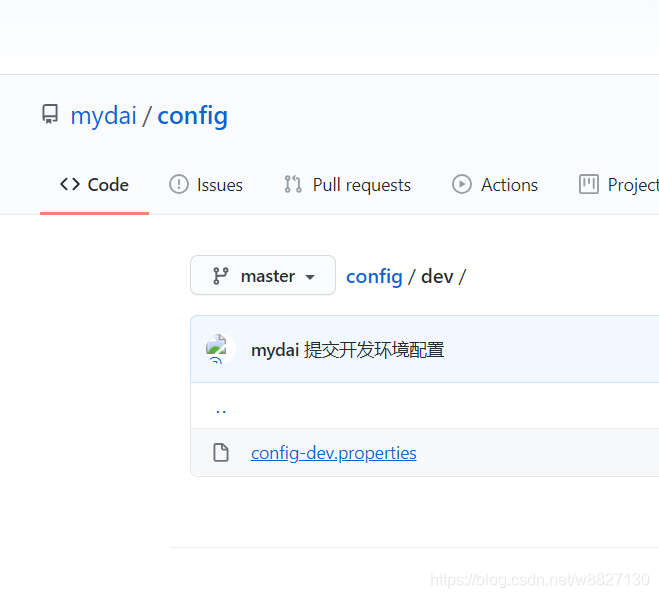Viewport: 659px width, 598px height.
Task: Click the Projects board icon
Action: pyautogui.click(x=589, y=184)
